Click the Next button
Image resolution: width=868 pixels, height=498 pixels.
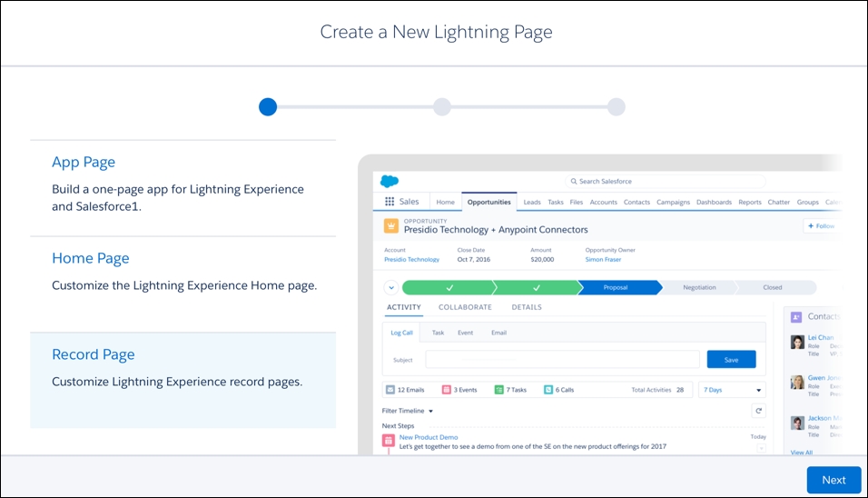833,480
